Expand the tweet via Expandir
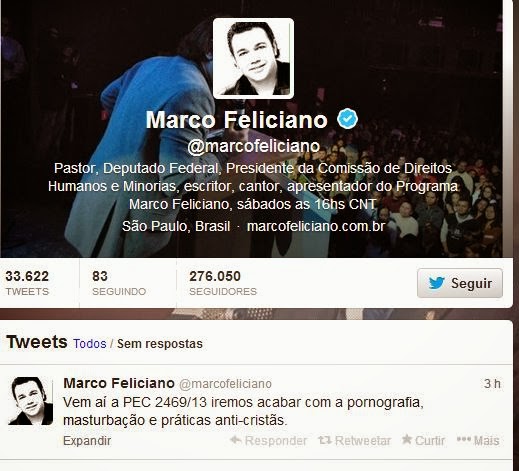The width and height of the screenshot is (519, 471). pyautogui.click(x=87, y=441)
